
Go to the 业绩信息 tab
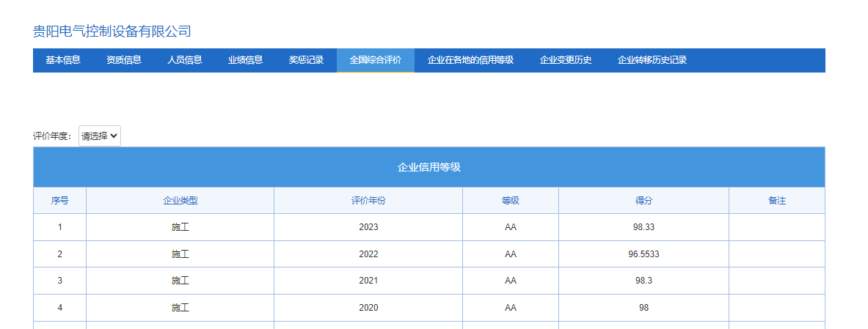tap(245, 60)
